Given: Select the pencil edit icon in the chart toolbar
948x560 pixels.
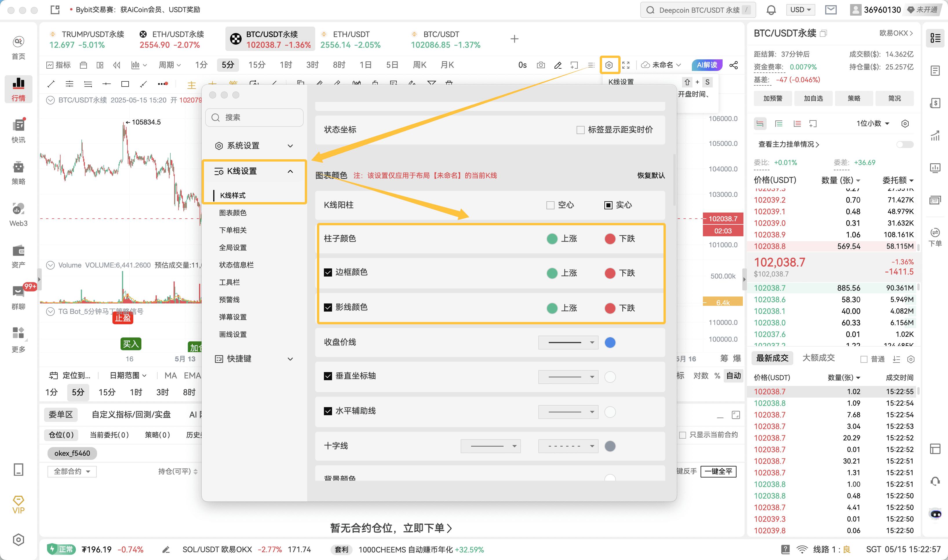Looking at the screenshot, I should [x=558, y=65].
